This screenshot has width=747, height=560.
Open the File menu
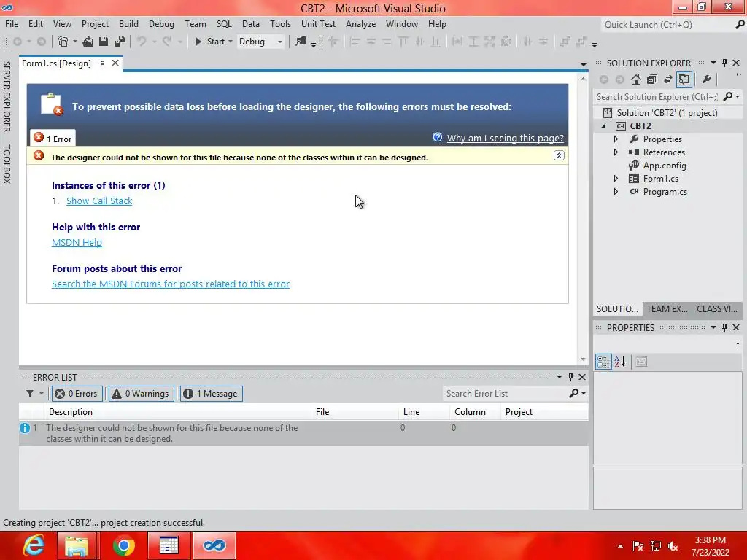tap(12, 24)
